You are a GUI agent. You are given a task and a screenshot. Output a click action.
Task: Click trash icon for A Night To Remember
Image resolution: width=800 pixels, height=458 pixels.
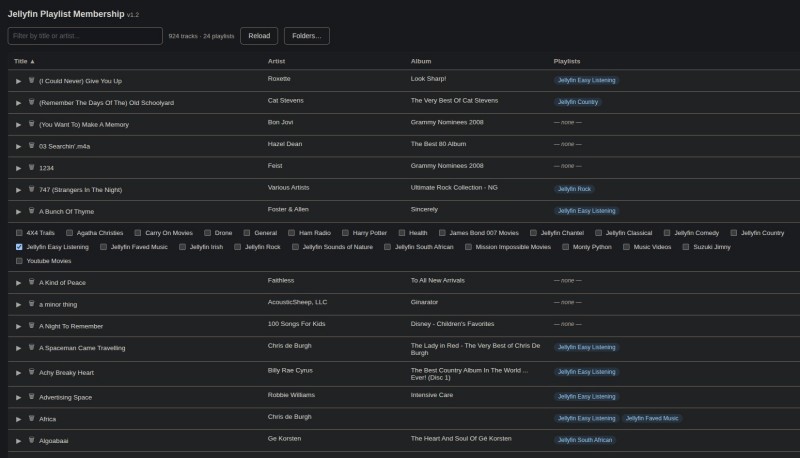tap(32, 325)
